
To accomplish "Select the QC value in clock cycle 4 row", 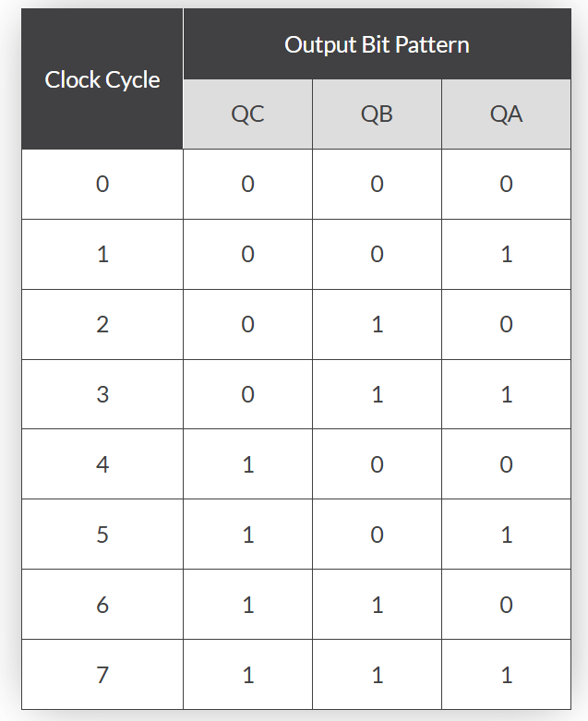I will point(247,464).
